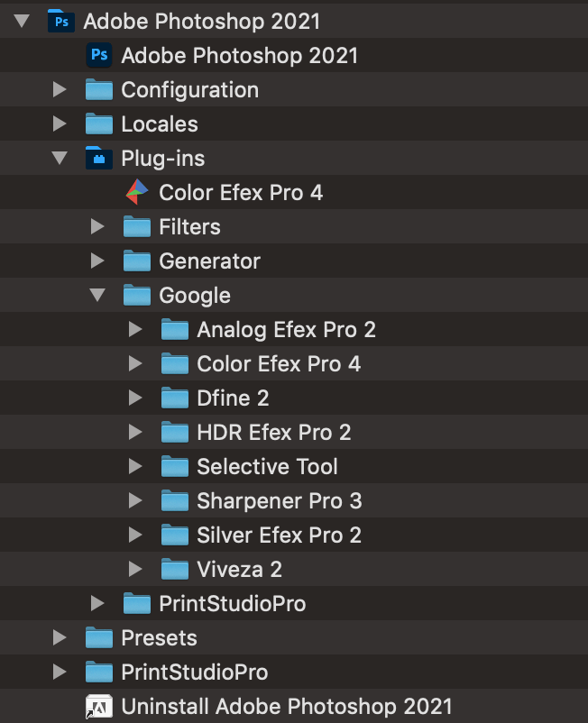Click the top-level Adobe Photoshop 2021 folder icon
The height and width of the screenshot is (723, 588).
(61, 22)
